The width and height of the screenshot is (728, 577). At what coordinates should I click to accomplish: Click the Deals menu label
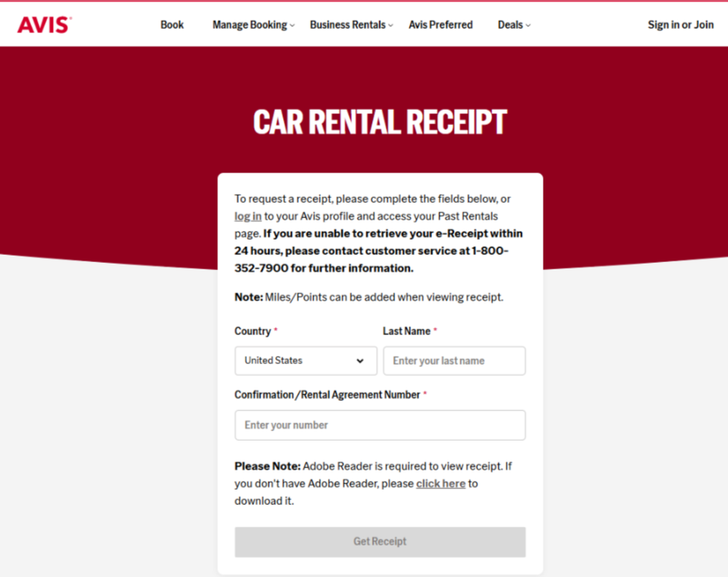click(x=510, y=25)
